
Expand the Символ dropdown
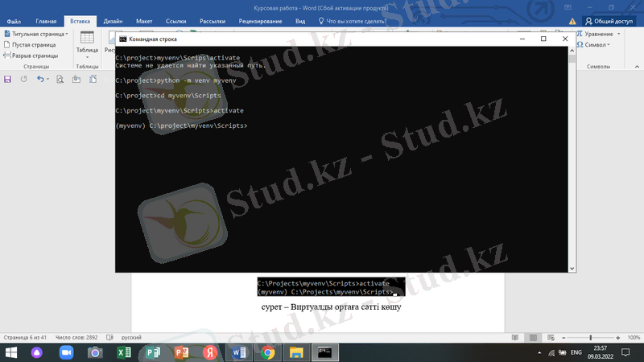tap(609, 45)
